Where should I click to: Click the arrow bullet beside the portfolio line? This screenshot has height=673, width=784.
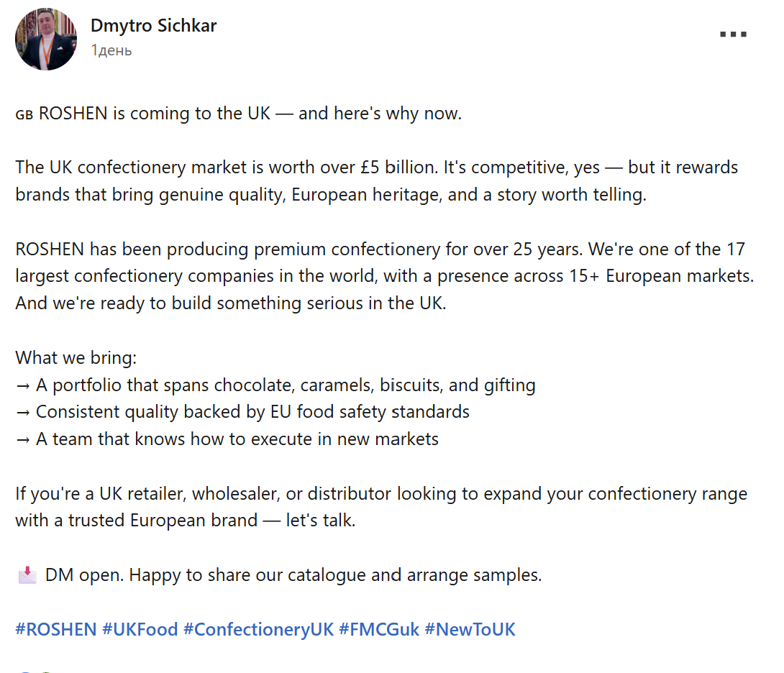[22, 385]
